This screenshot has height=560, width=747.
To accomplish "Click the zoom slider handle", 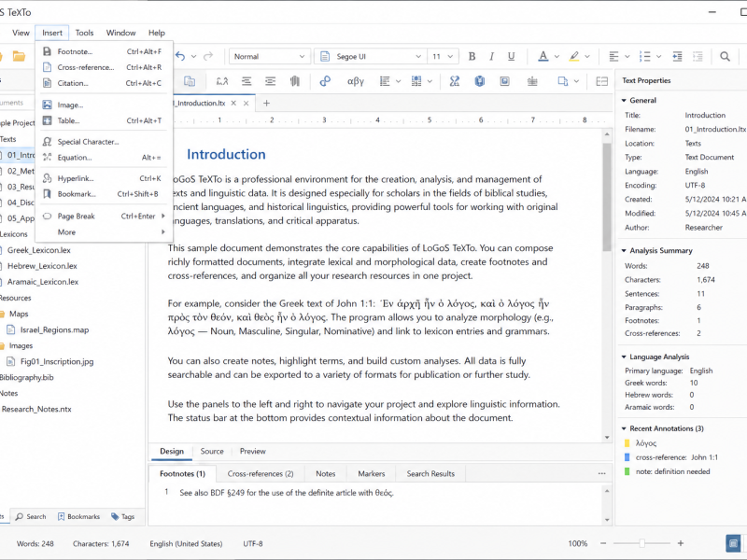I will [641, 543].
